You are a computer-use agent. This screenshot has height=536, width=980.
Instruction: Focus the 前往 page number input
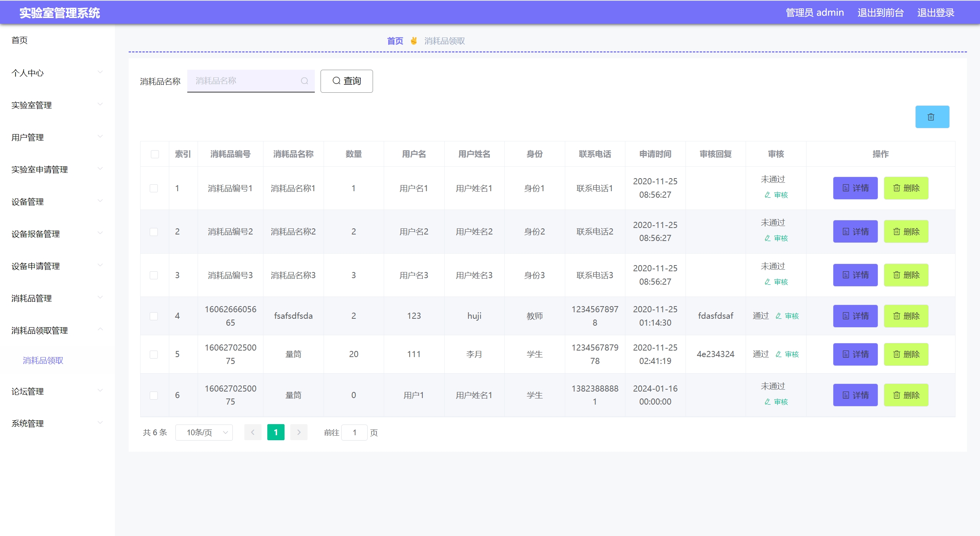pyautogui.click(x=354, y=432)
